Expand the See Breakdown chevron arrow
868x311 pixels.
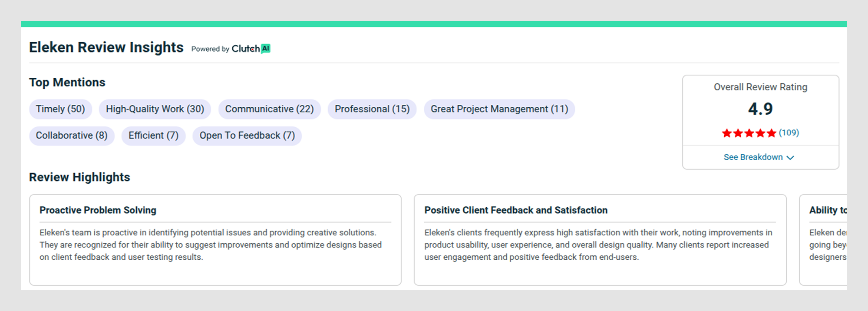click(790, 158)
